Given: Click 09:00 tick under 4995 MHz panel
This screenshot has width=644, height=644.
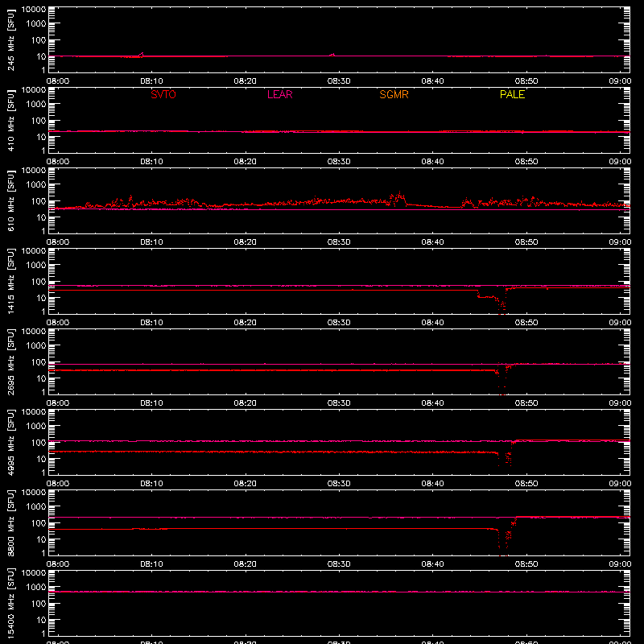Looking at the screenshot, I should point(620,484).
